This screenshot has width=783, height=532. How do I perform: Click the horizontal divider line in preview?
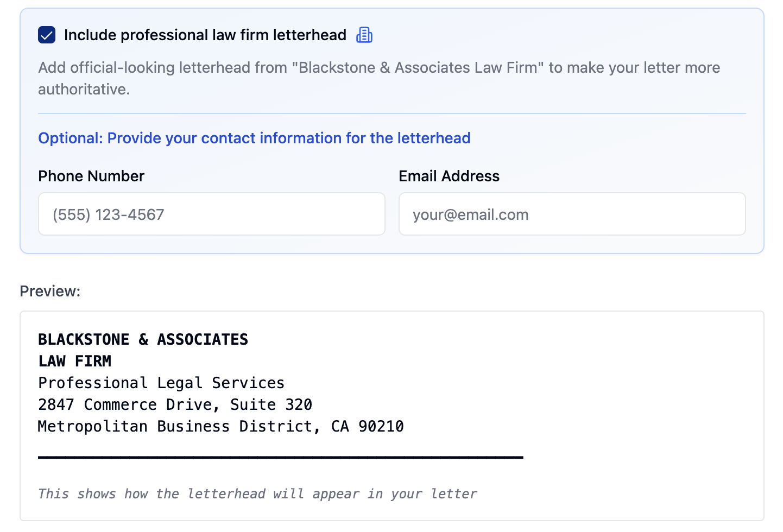point(281,457)
